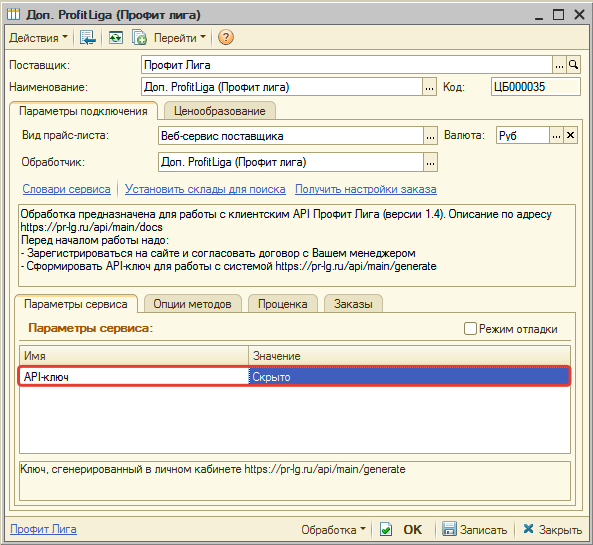
Task: Switch to Ценообразование tab
Action: pyautogui.click(x=220, y=111)
